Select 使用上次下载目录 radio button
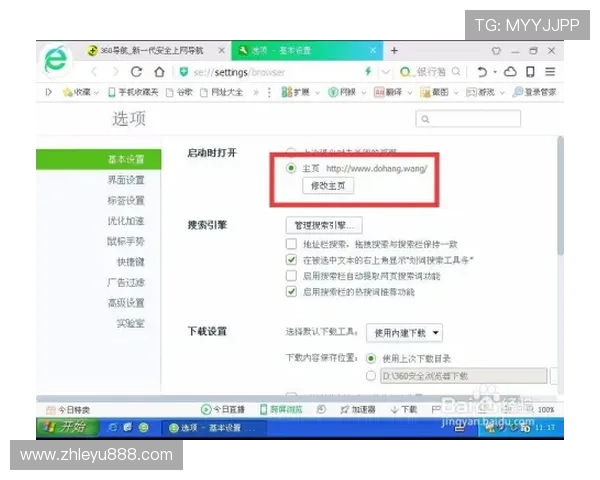 pyautogui.click(x=371, y=359)
